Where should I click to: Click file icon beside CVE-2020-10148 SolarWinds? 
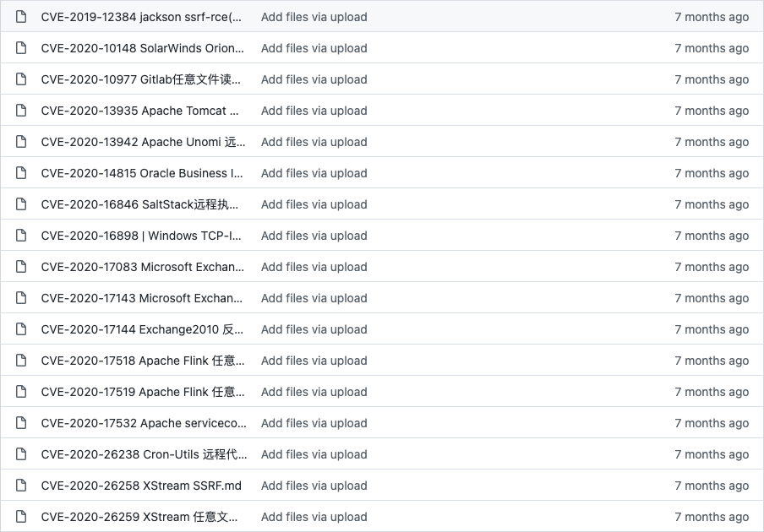point(21,48)
